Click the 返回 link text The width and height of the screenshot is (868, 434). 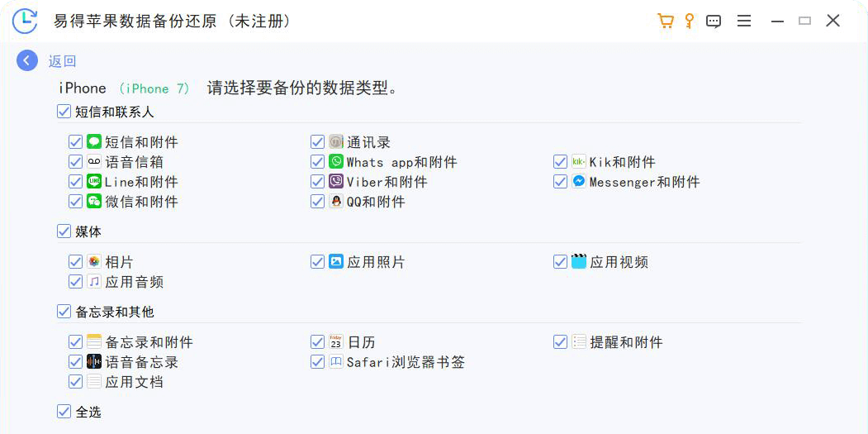[x=62, y=61]
